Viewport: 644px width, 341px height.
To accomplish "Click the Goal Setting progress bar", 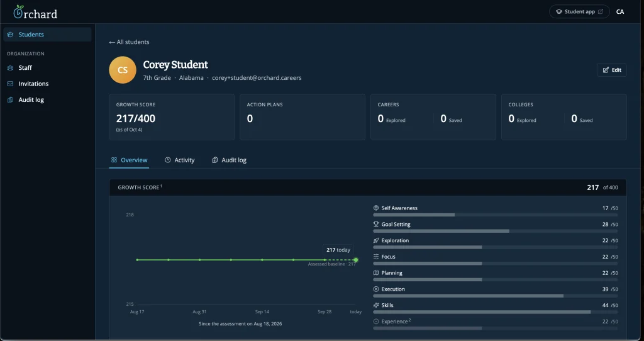I will tap(496, 231).
